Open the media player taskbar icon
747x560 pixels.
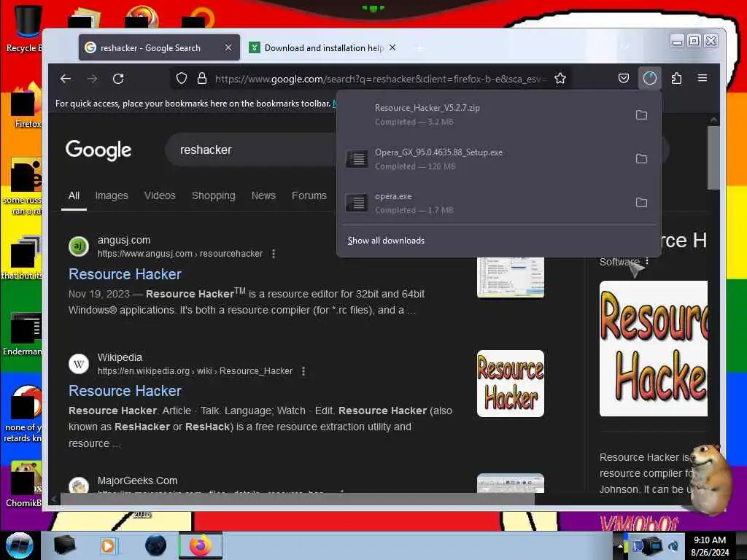(108, 545)
